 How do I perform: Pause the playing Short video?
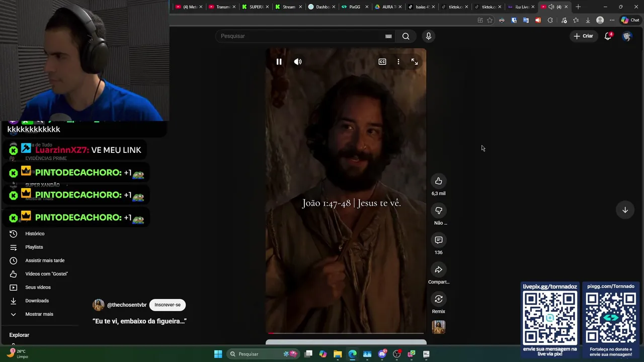click(x=279, y=62)
